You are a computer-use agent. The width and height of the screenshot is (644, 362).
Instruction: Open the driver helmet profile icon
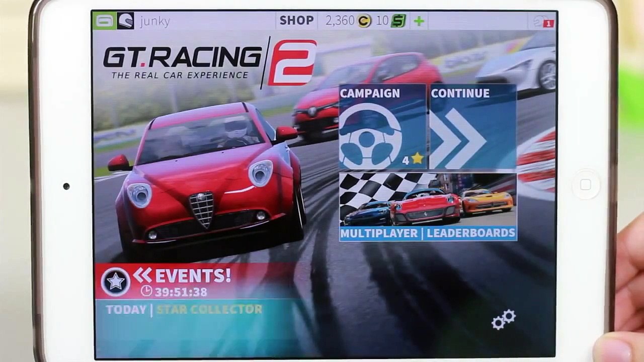click(x=126, y=21)
